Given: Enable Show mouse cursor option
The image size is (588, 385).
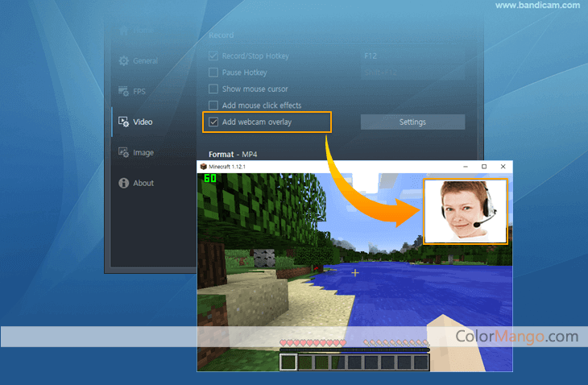Looking at the screenshot, I should tap(213, 89).
